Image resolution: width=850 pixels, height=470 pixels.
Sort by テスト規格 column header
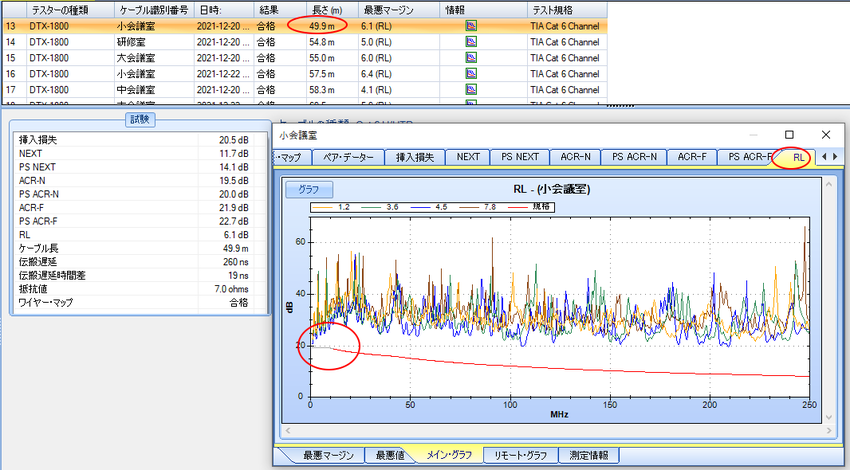tap(567, 10)
